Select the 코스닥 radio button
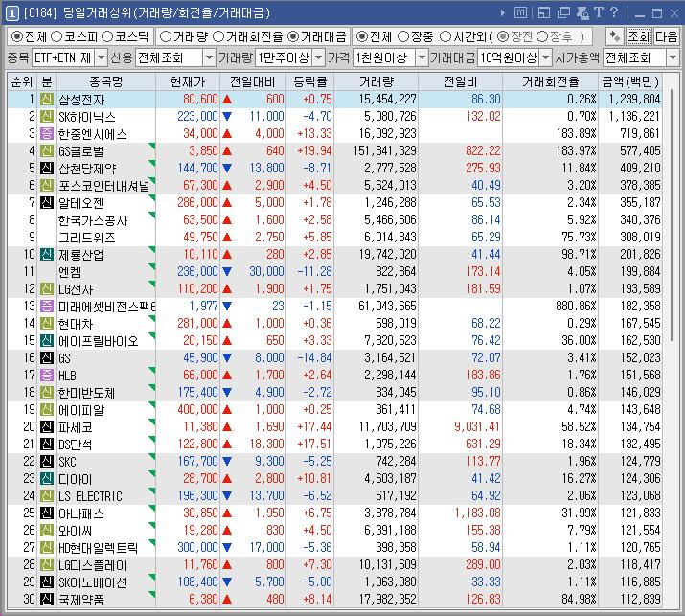This screenshot has height=616, width=685. (107, 36)
